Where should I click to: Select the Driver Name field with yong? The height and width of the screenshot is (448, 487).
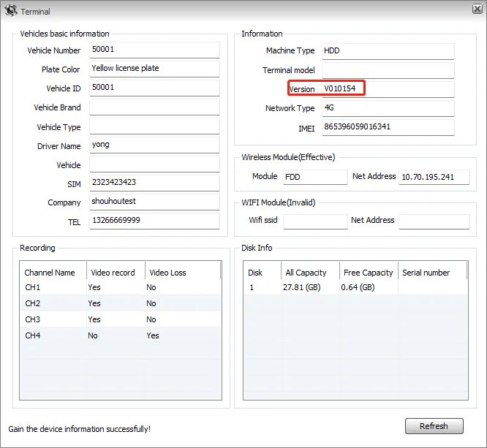click(x=154, y=145)
